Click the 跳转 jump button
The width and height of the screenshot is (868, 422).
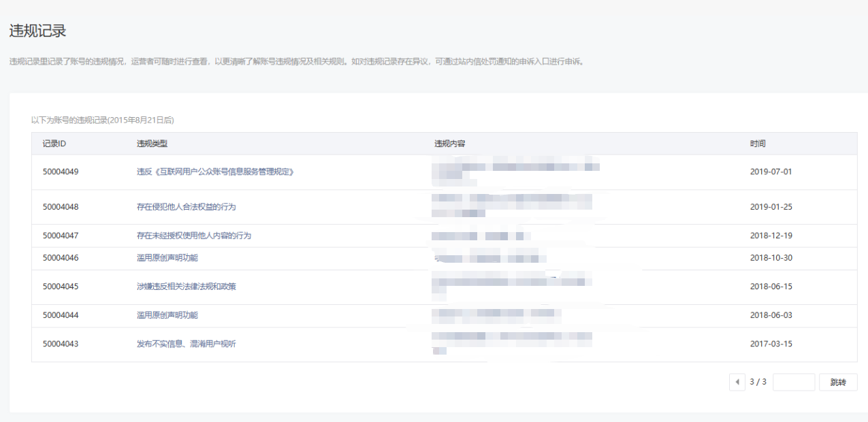coord(838,382)
